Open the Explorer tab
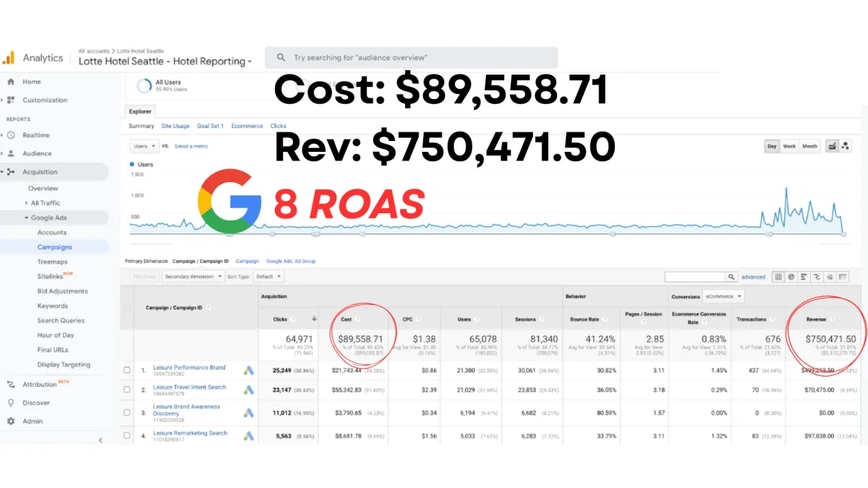The height and width of the screenshot is (488, 868). [x=140, y=111]
